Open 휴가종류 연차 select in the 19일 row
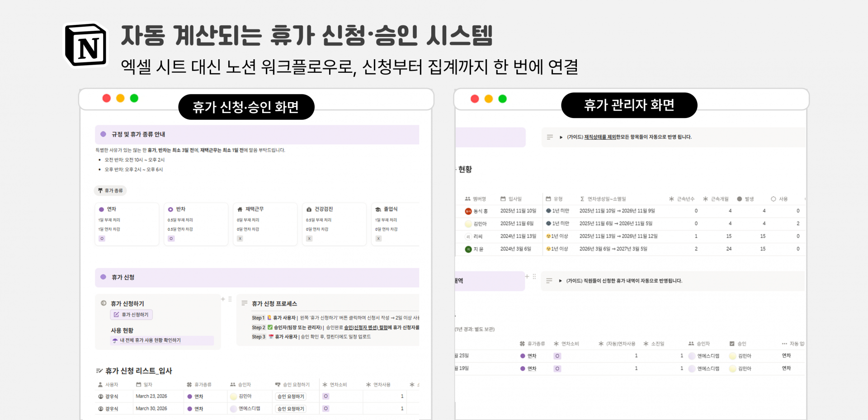This screenshot has height=420, width=868. pos(528,369)
